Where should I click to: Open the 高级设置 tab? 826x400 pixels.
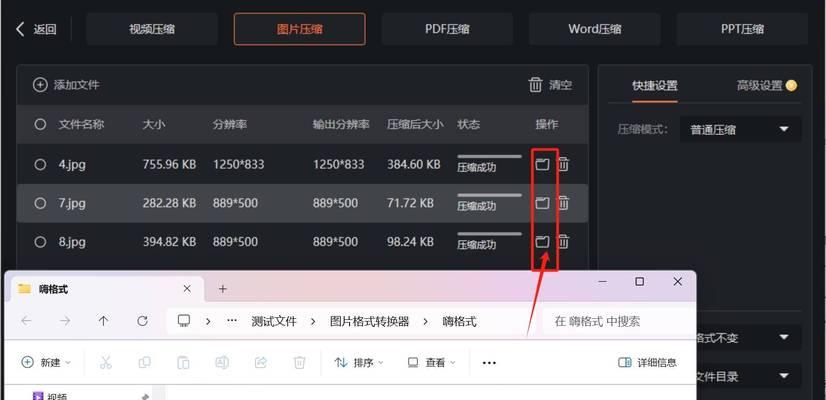click(x=760, y=86)
